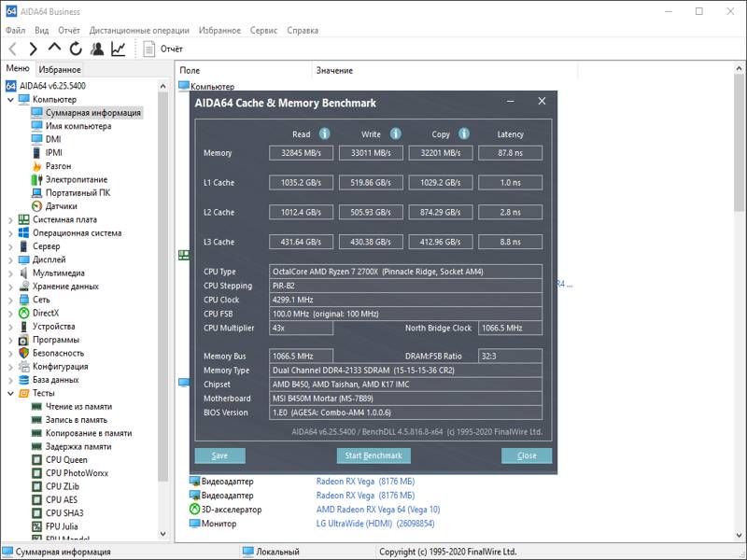This screenshot has width=747, height=560.
Task: Expand the Операционная система tree node
Action: (11, 233)
